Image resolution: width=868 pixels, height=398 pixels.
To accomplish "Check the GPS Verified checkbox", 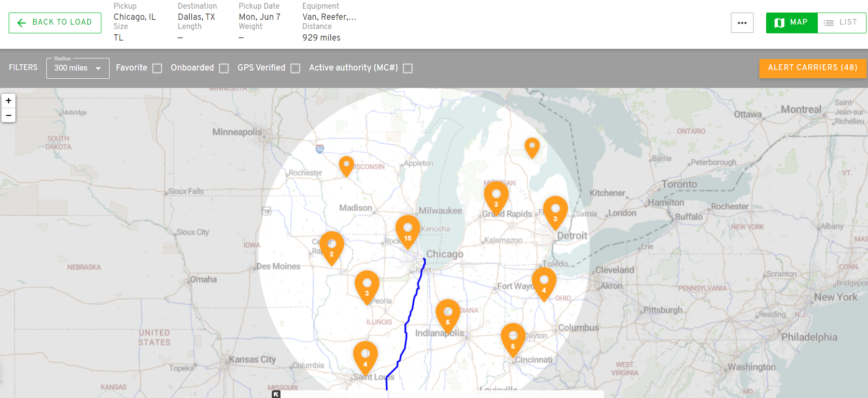I will click(295, 69).
